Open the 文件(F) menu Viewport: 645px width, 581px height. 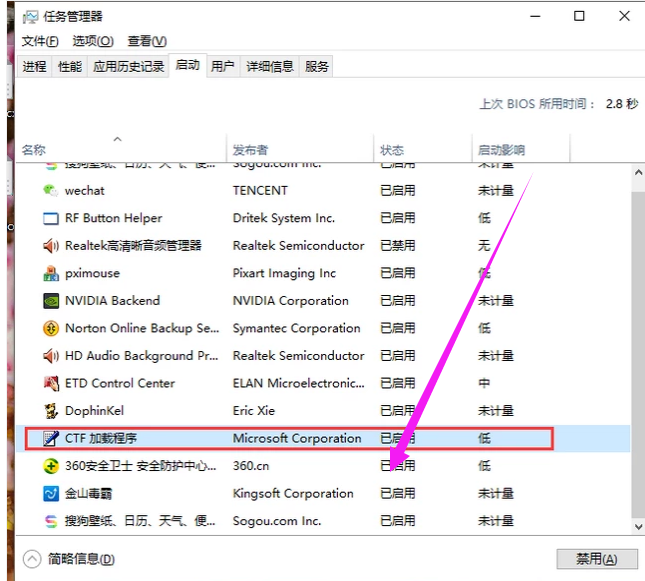(x=41, y=41)
